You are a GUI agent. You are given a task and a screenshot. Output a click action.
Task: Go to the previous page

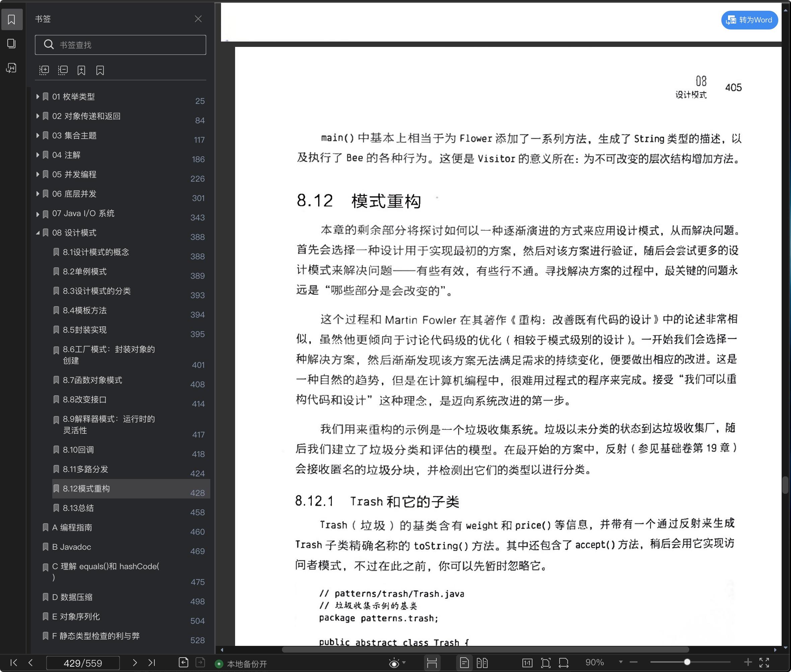coord(30,663)
